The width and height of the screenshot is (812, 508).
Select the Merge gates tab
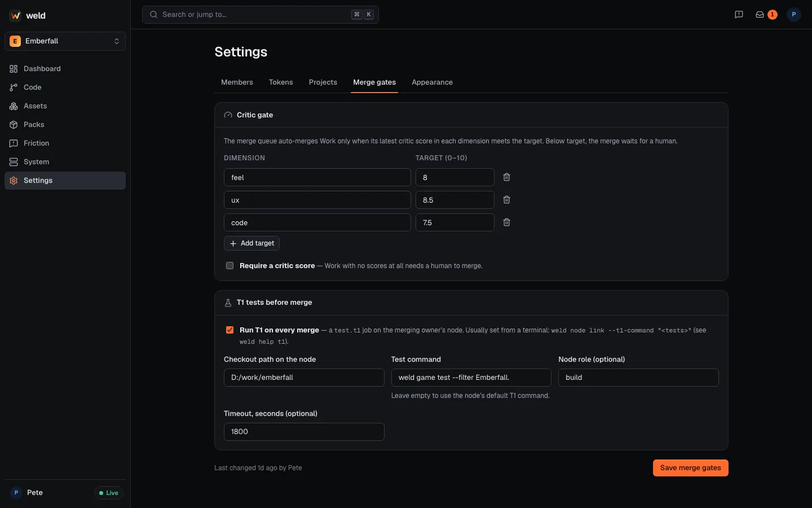tap(374, 82)
